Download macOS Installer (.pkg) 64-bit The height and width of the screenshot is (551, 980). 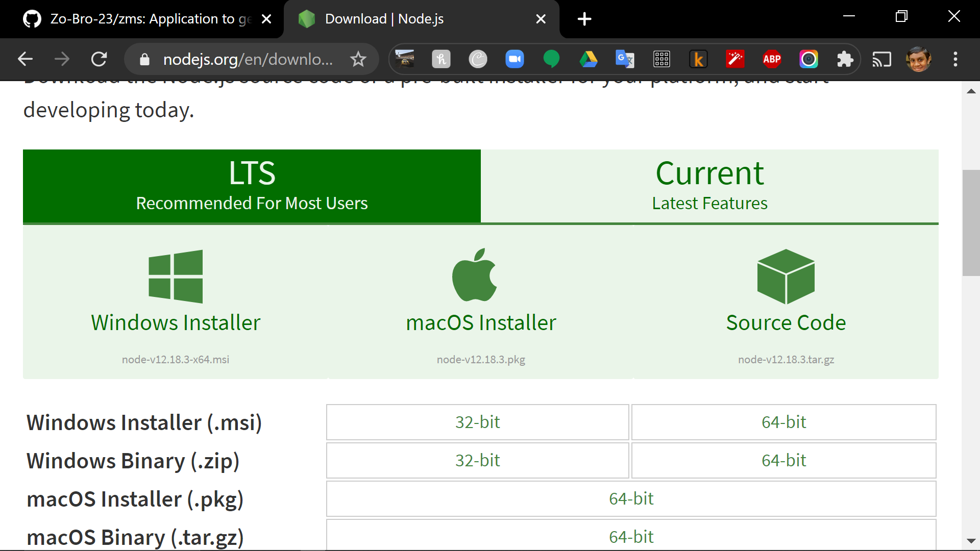pos(631,498)
